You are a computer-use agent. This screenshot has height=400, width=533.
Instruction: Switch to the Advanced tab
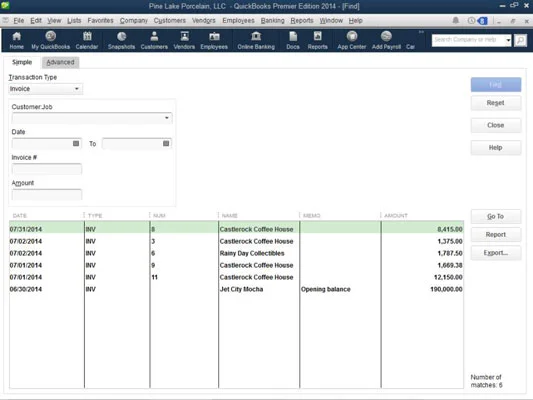[x=61, y=62]
